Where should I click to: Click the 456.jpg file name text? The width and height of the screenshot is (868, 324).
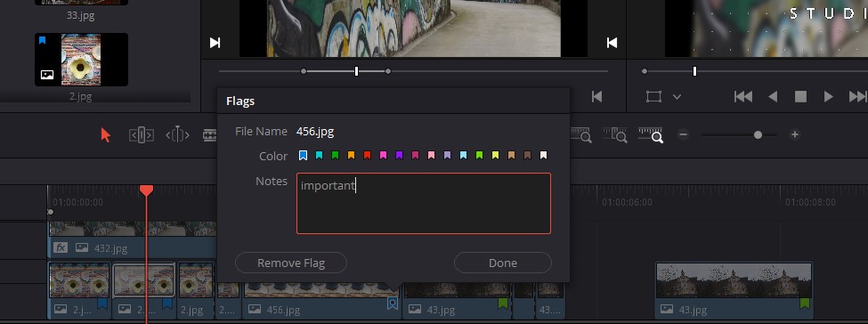315,132
